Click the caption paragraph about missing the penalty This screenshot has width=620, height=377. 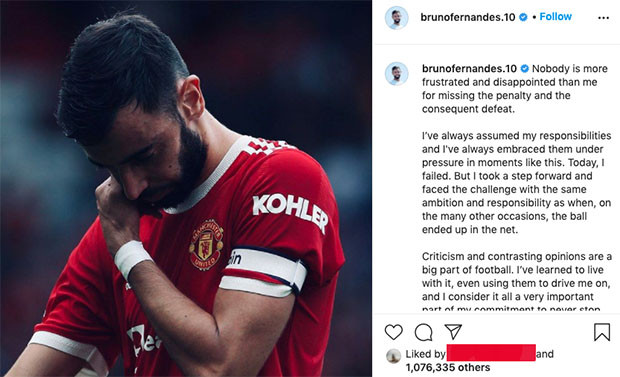(515, 89)
